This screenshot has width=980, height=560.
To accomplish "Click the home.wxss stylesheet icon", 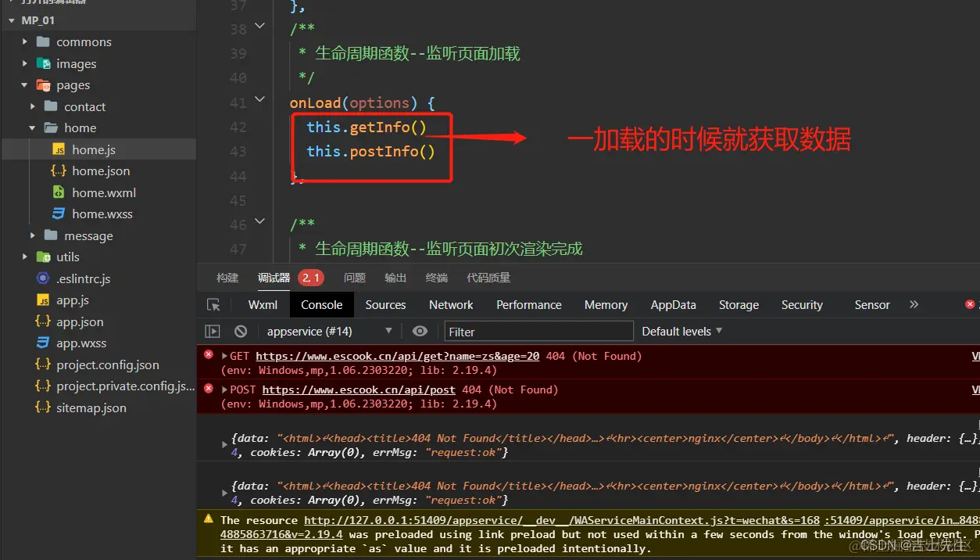I will [x=59, y=214].
